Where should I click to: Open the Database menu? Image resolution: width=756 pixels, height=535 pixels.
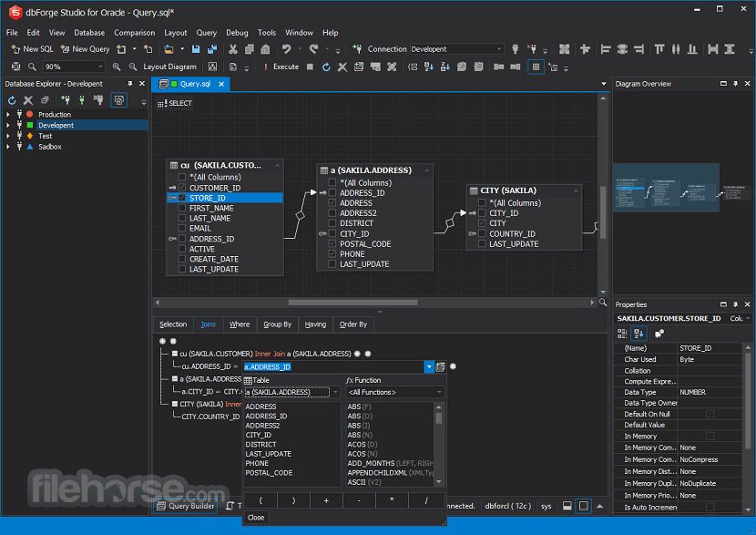[x=89, y=32]
